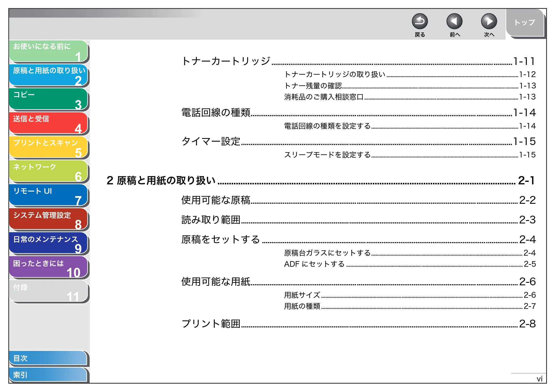Viewport: 555px width, 392px height.
Task: Open ADF にセットする entry 2-5
Action: [x=410, y=264]
